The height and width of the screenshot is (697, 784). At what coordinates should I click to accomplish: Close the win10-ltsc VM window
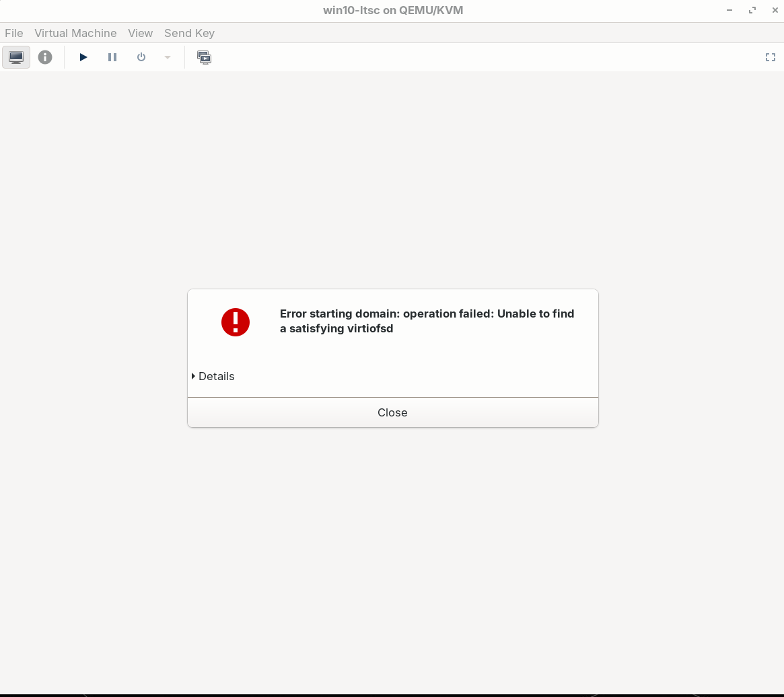[x=775, y=10]
